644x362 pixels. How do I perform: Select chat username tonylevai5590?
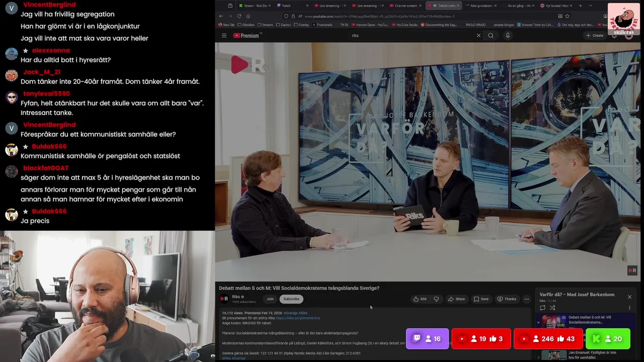pyautogui.click(x=46, y=94)
